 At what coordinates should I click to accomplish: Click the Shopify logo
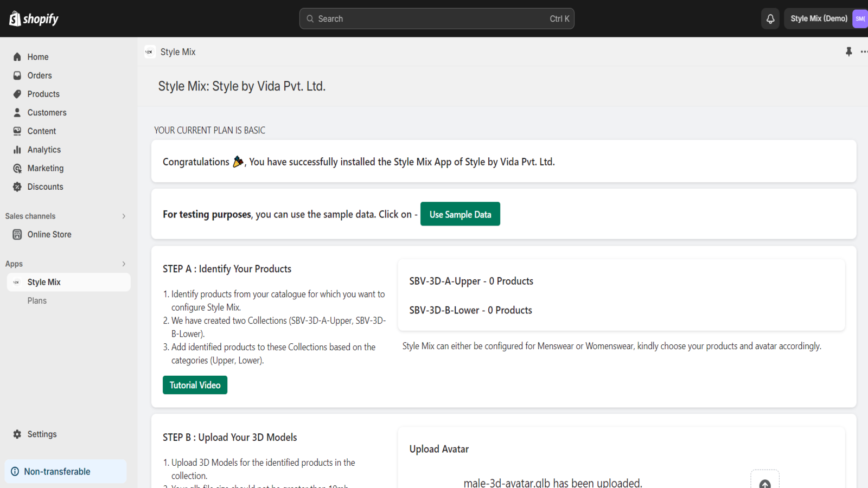(x=34, y=18)
